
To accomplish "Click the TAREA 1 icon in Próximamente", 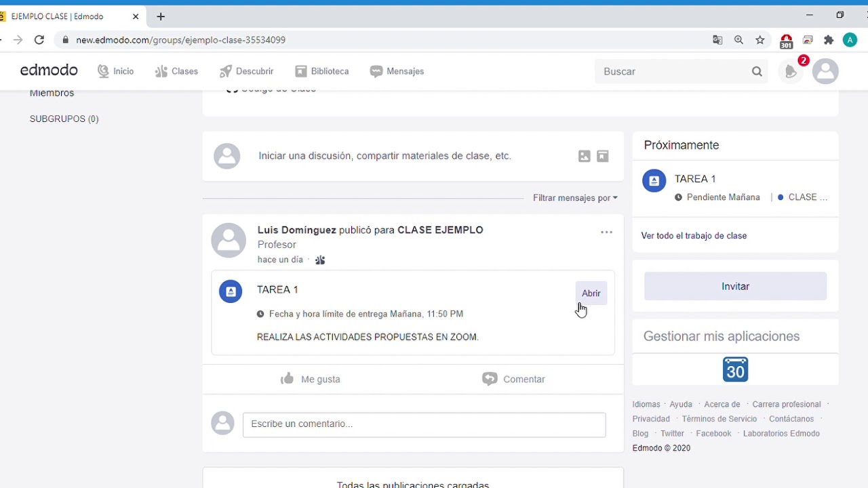I will coord(654,181).
